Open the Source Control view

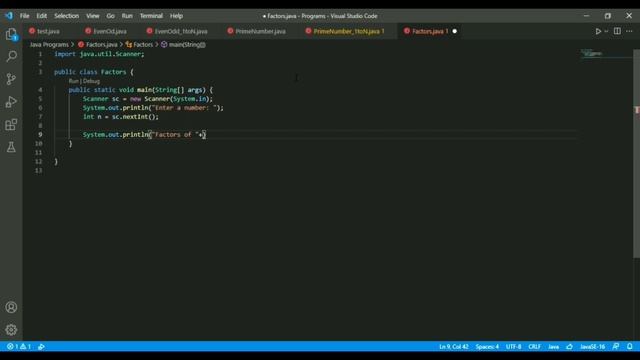pyautogui.click(x=11, y=79)
